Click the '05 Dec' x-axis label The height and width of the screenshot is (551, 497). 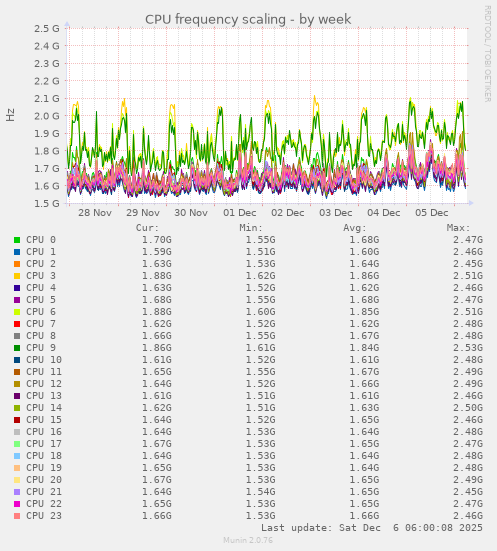(432, 213)
